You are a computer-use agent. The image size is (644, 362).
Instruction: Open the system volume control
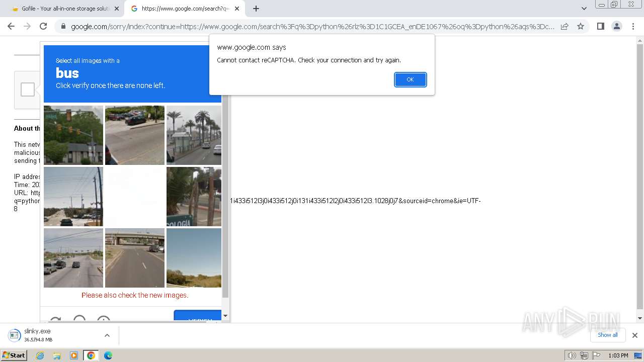572,355
